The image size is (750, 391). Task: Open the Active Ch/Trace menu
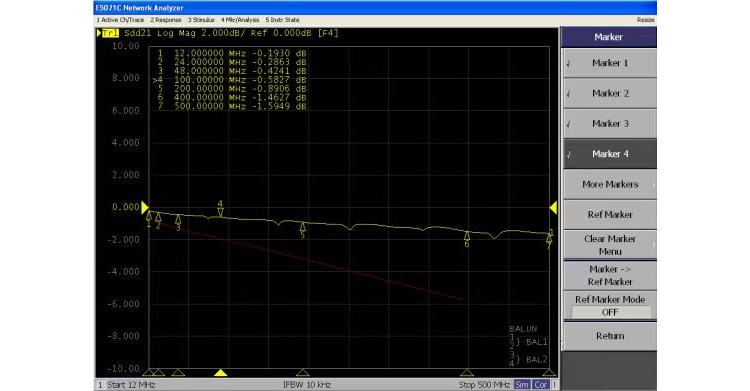tap(120, 20)
